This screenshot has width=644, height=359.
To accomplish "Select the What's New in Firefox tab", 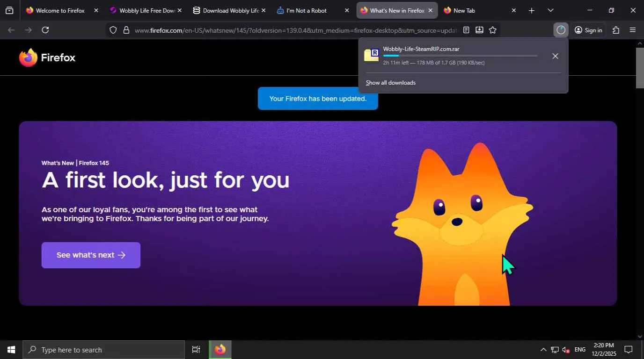I will [397, 10].
